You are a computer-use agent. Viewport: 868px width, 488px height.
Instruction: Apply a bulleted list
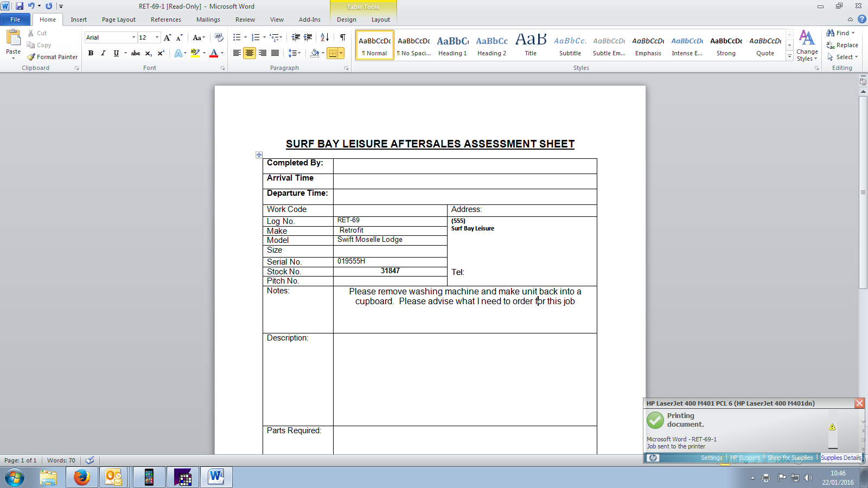pyautogui.click(x=237, y=37)
